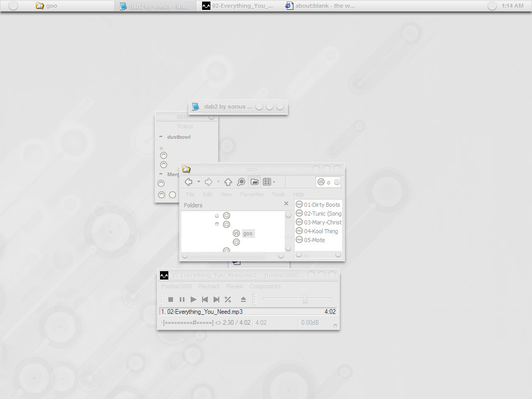Click the Folders pane vertical scrollbar thumb
Screen dimensions: 532x399
(x=288, y=236)
